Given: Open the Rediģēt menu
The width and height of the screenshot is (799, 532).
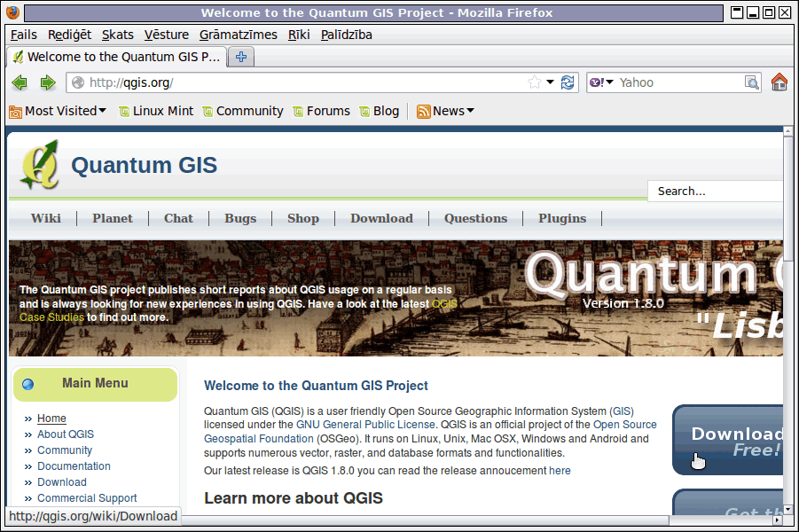Looking at the screenshot, I should coord(69,35).
